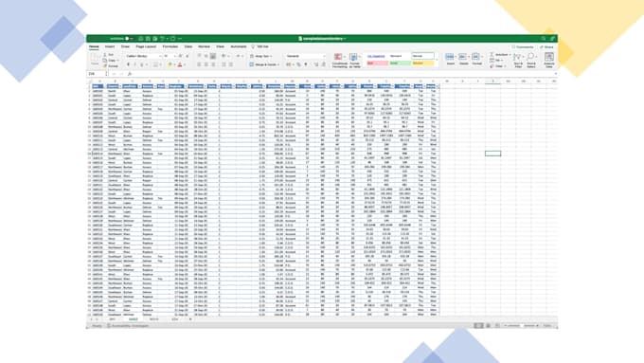644x363 pixels.
Task: Click Merge & Center button
Action: [264, 64]
